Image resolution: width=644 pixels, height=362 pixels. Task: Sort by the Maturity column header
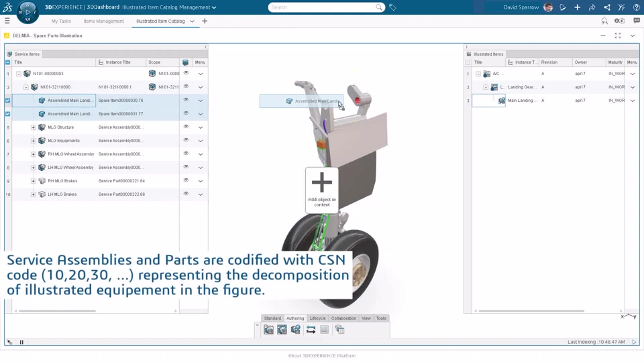(615, 62)
